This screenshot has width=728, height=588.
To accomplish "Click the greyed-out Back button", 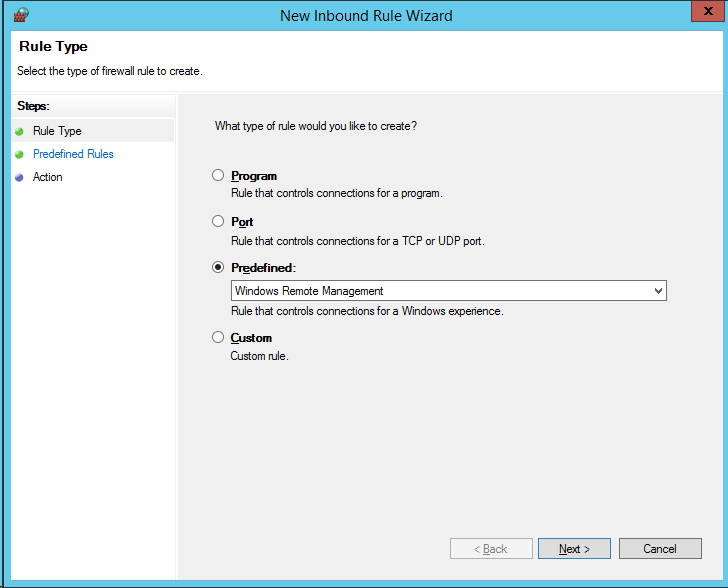I will 490,549.
